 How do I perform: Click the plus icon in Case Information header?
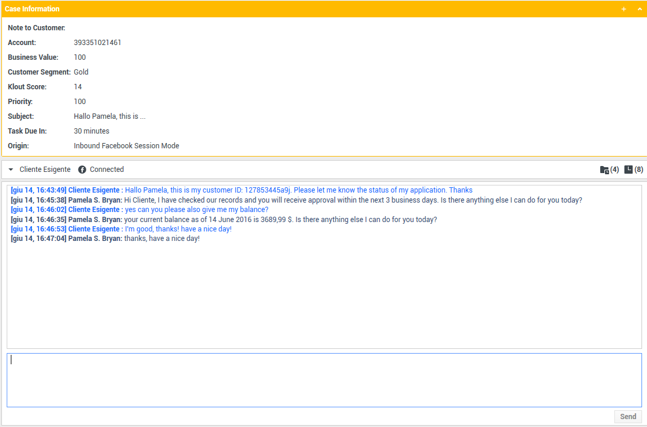point(624,9)
